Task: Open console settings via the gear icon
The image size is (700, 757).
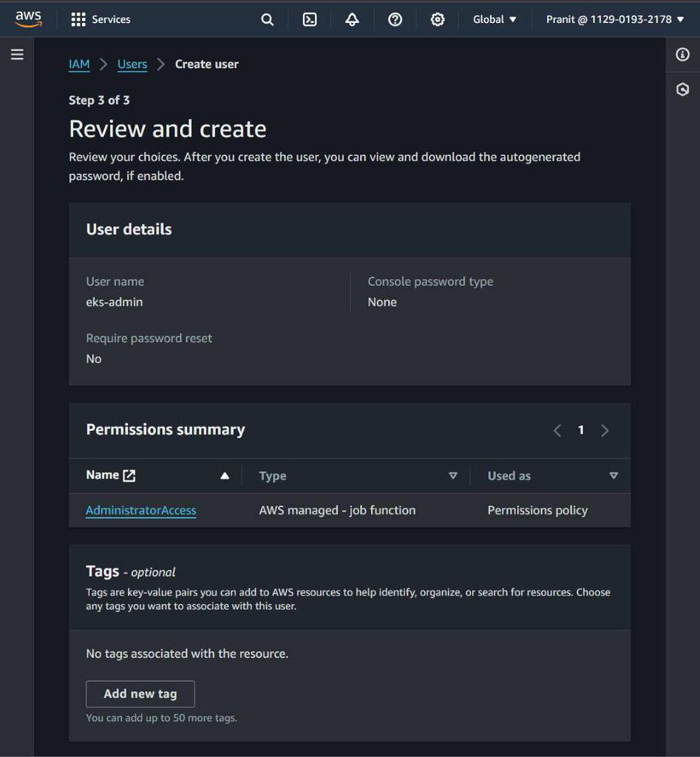Action: (x=438, y=19)
